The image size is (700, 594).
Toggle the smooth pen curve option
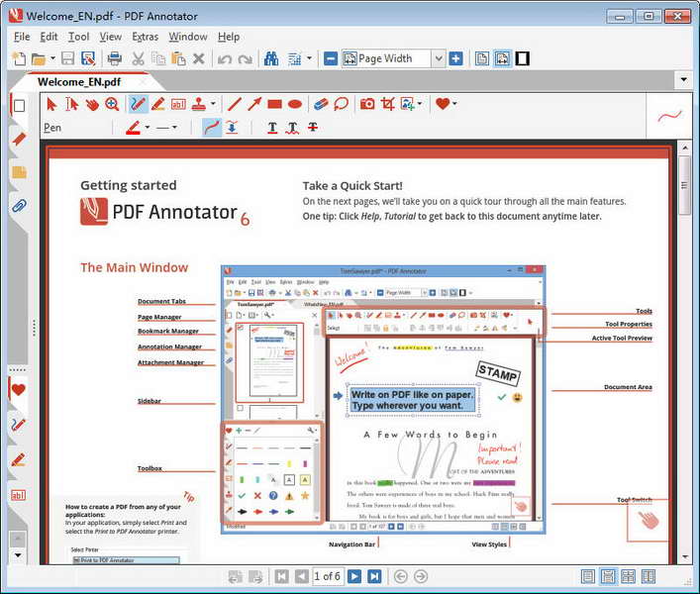coord(212,128)
